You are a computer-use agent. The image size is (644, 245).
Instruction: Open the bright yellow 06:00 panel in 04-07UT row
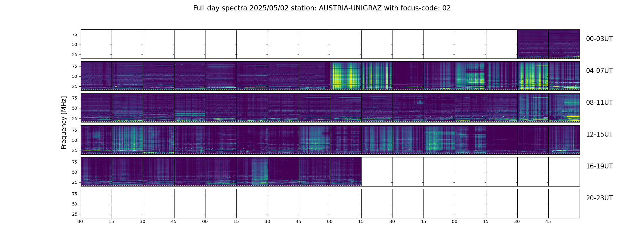point(346,76)
